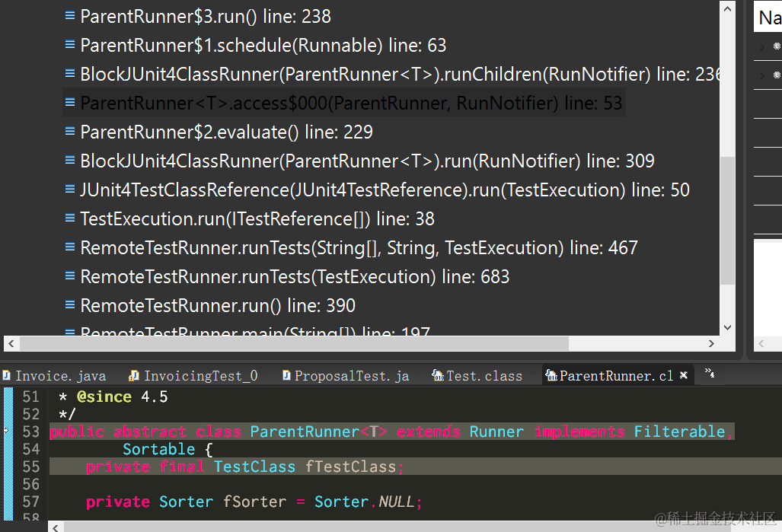Click the ParentRunner.cl tab class-file icon
This screenshot has height=532, width=782.
point(551,375)
